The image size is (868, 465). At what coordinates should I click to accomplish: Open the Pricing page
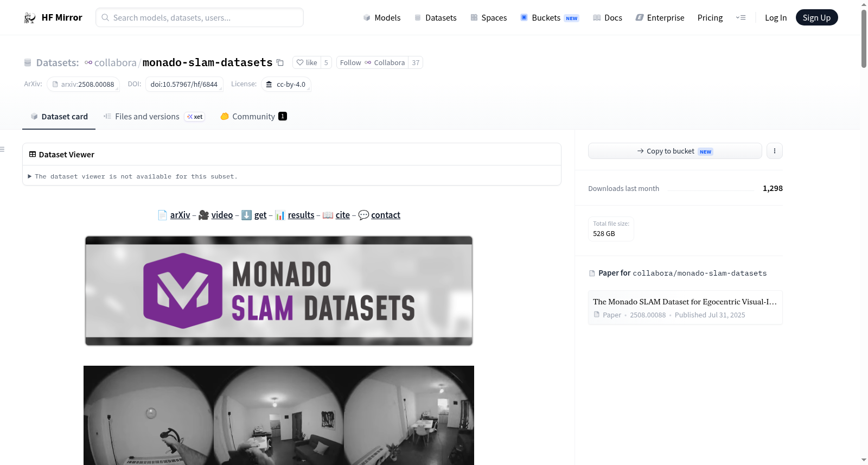tap(710, 17)
